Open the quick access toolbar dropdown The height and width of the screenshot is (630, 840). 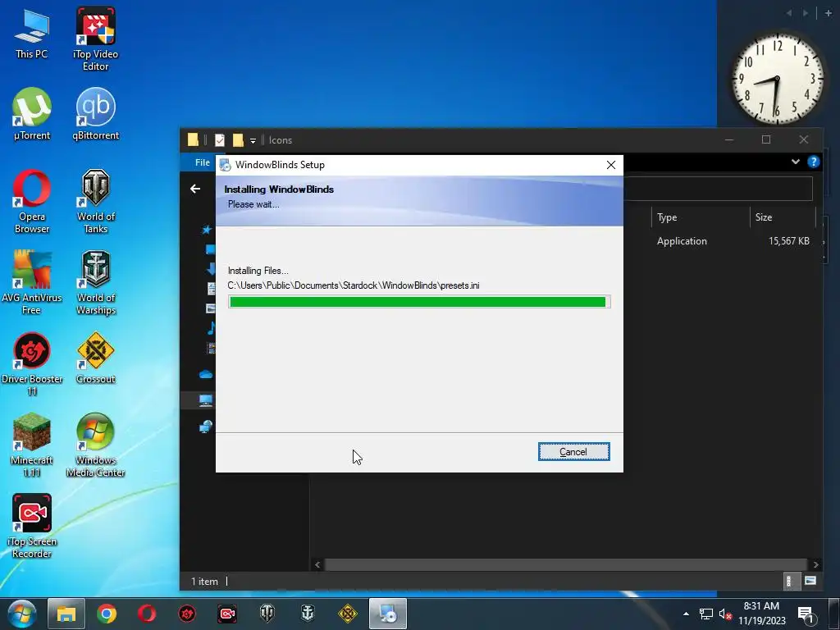point(253,141)
